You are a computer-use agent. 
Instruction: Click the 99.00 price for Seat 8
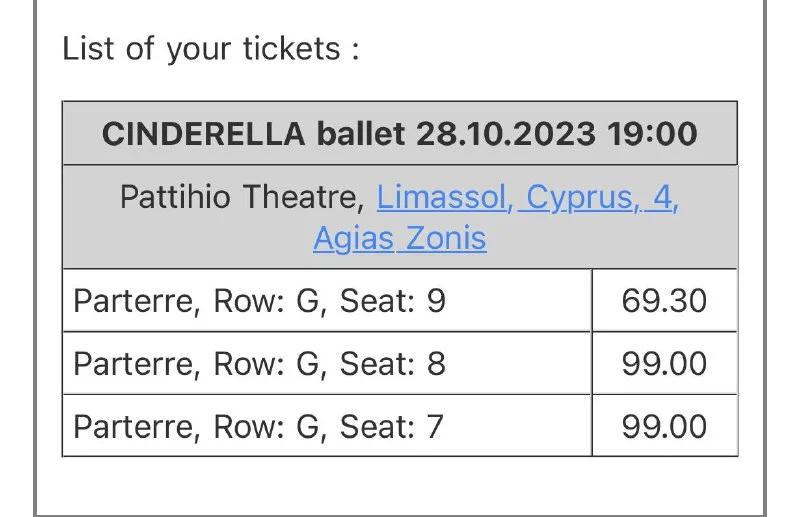[664, 363]
